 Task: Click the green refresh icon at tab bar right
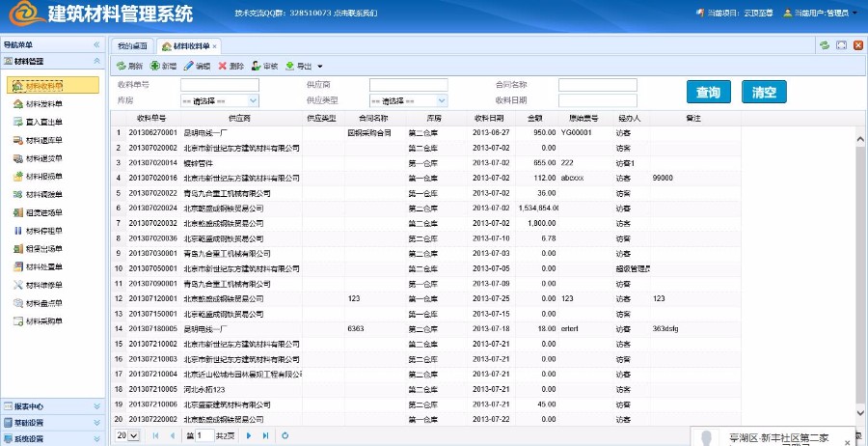tap(825, 45)
